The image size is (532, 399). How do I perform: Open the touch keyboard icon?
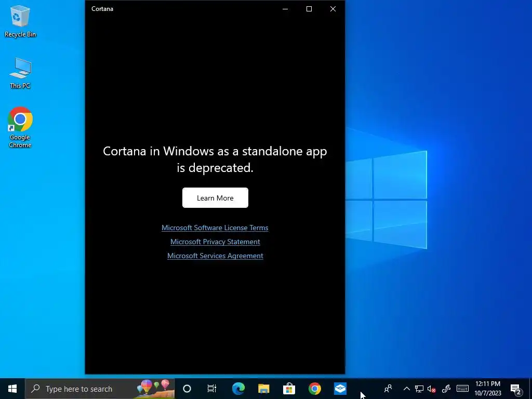(x=462, y=389)
